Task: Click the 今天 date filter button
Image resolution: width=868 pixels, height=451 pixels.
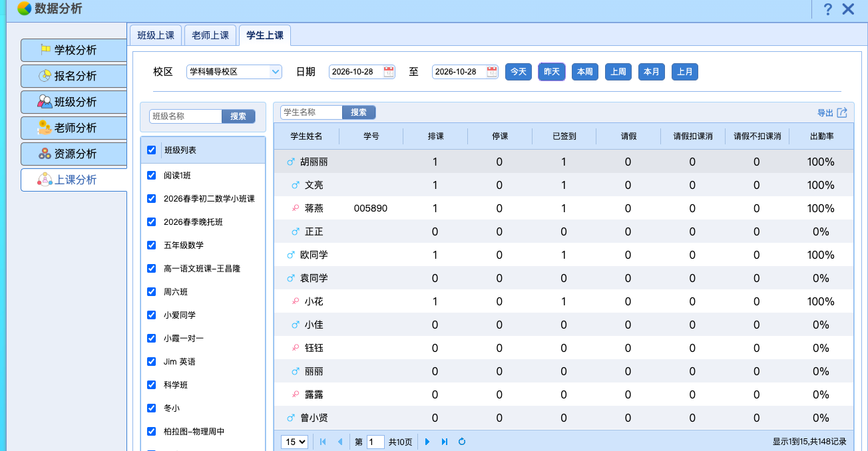Action: click(519, 72)
